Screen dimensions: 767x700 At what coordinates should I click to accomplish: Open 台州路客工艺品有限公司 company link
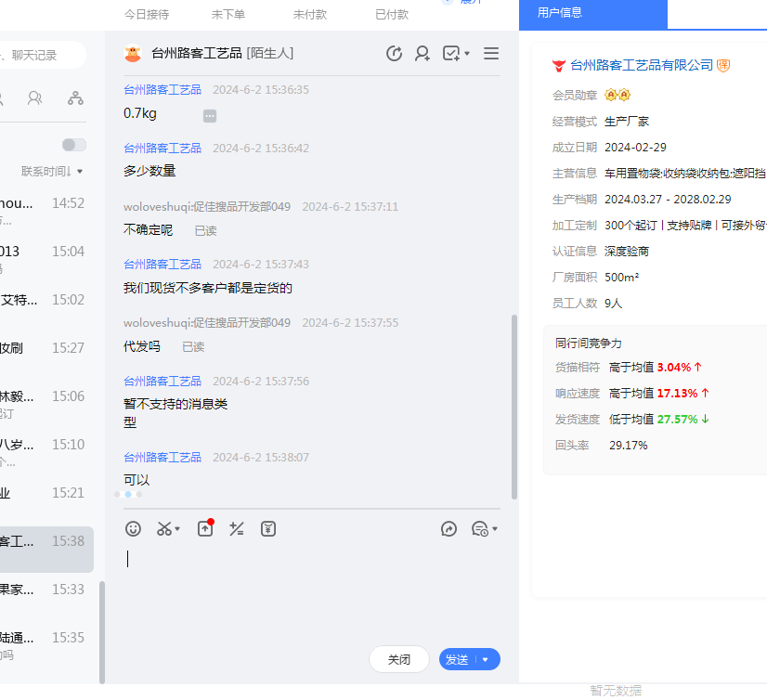tap(641, 65)
